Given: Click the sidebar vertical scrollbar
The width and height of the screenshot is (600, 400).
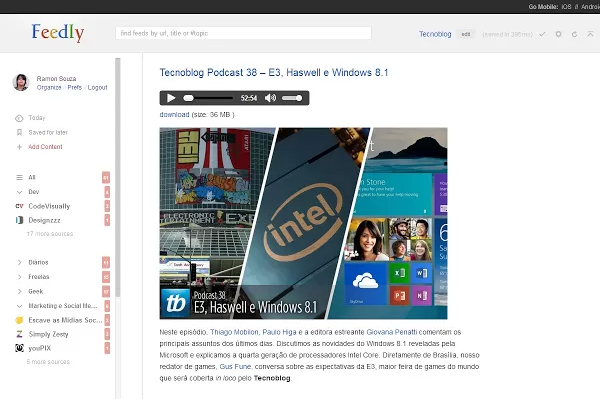Looking at the screenshot, I should [x=117, y=177].
